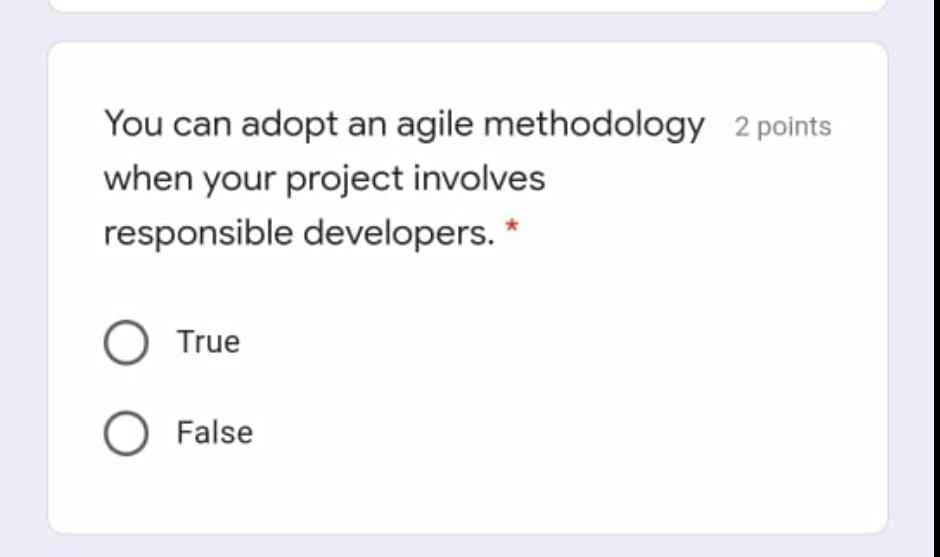Click the "2 points" label
Viewport: 940px width, 557px height.
point(782,127)
